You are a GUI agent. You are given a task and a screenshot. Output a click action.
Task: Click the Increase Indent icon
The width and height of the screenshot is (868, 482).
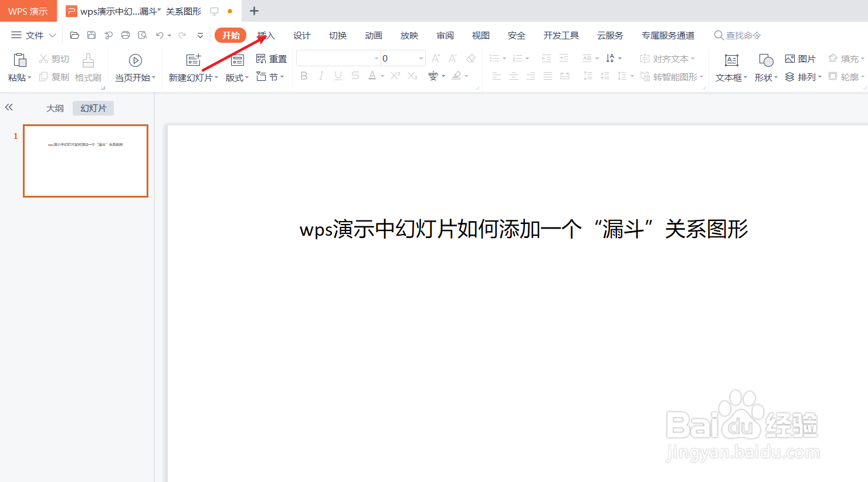coord(564,58)
